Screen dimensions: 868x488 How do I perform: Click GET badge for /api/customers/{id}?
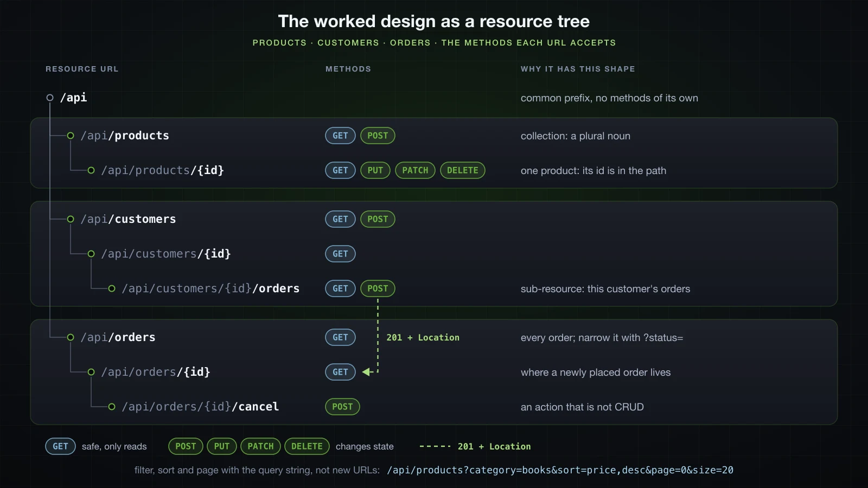(x=340, y=254)
